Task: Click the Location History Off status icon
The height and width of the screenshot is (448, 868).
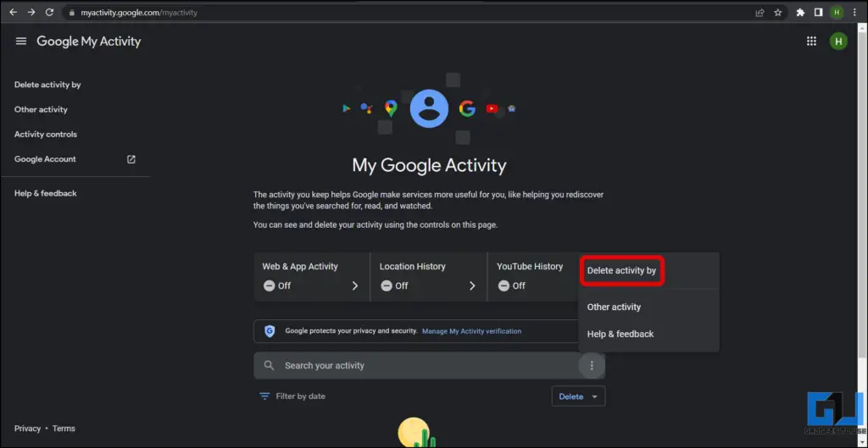Action: pos(387,286)
